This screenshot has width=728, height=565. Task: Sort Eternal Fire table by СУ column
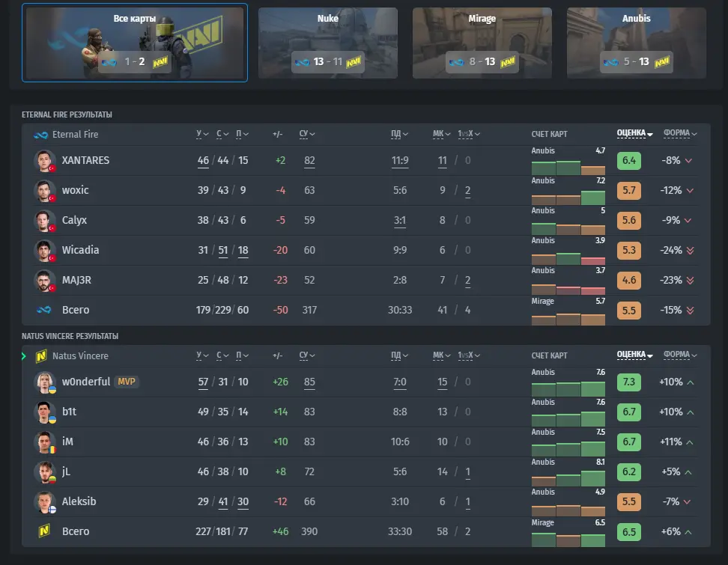coord(307,134)
